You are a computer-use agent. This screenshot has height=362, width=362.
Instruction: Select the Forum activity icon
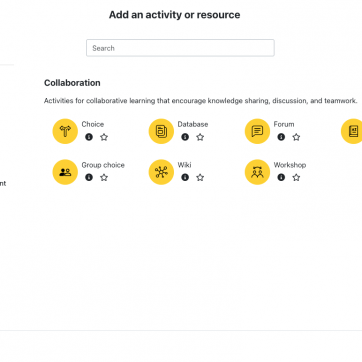(257, 131)
